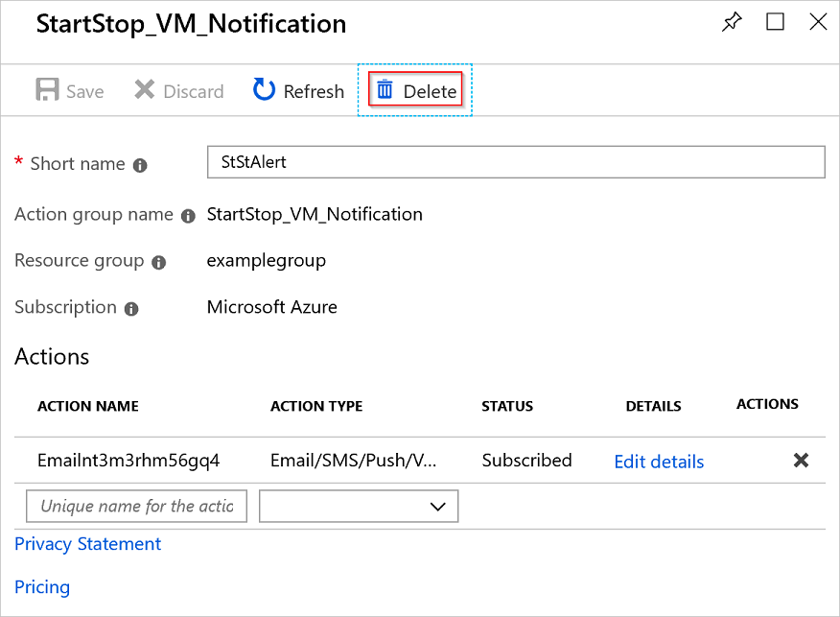
Task: Show info tooltip for Short name
Action: coord(140,165)
